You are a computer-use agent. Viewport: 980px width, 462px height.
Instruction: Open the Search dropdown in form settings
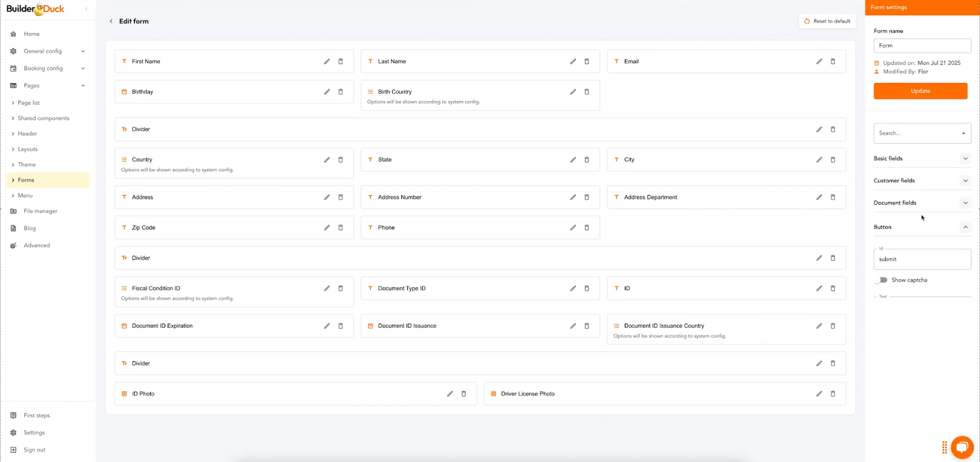pos(922,133)
